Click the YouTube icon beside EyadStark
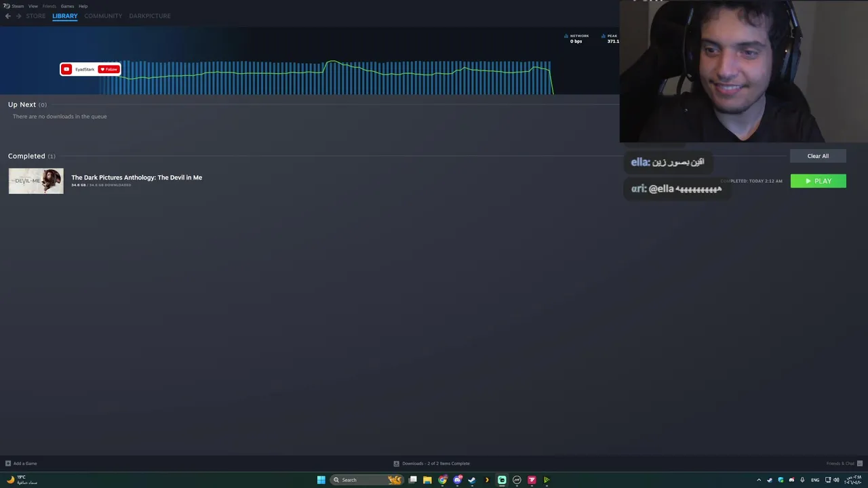868x488 pixels. coord(66,69)
